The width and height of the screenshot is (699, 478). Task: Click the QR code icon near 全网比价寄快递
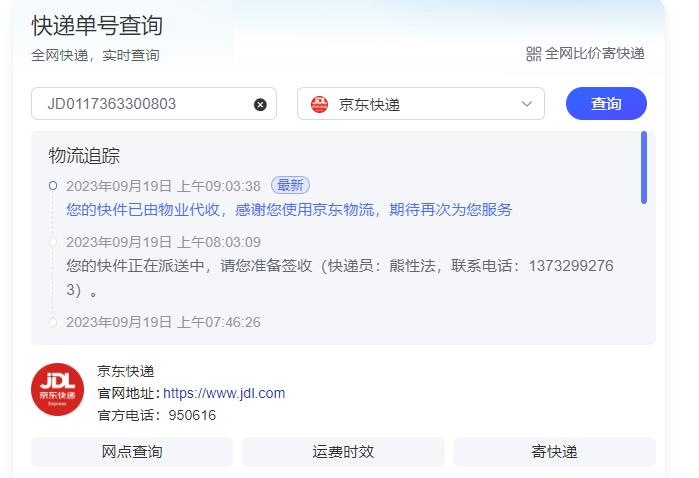(x=534, y=54)
